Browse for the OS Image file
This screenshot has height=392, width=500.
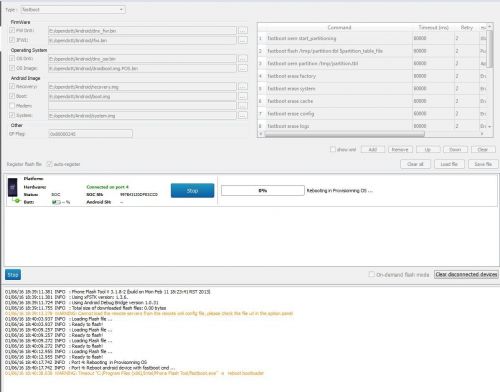243,68
